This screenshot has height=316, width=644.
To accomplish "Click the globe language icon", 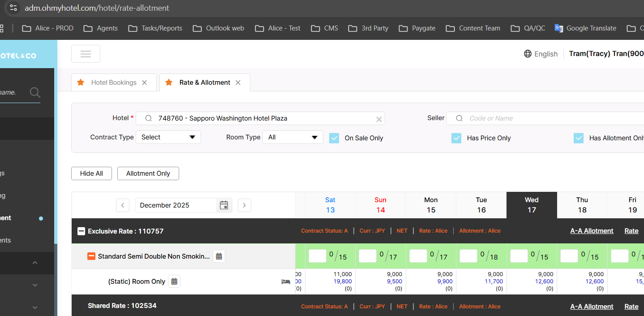I will [x=528, y=54].
